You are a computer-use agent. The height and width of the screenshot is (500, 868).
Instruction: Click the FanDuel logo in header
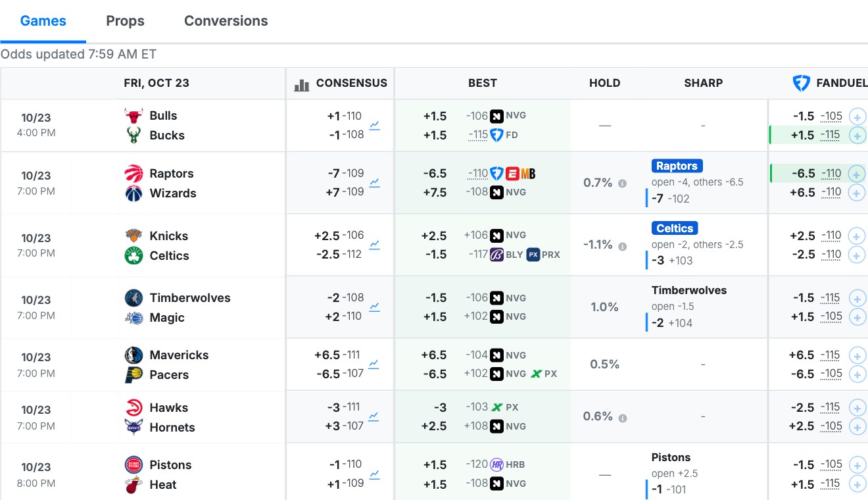(801, 83)
